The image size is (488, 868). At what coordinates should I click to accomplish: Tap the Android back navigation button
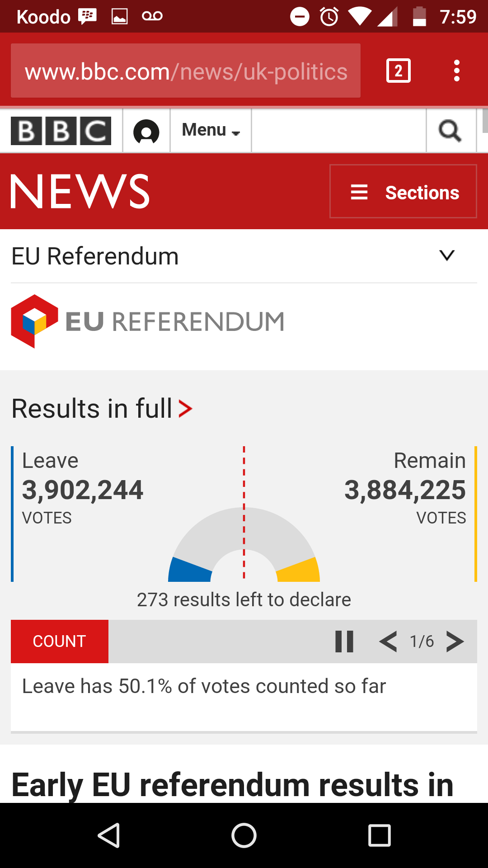108,835
